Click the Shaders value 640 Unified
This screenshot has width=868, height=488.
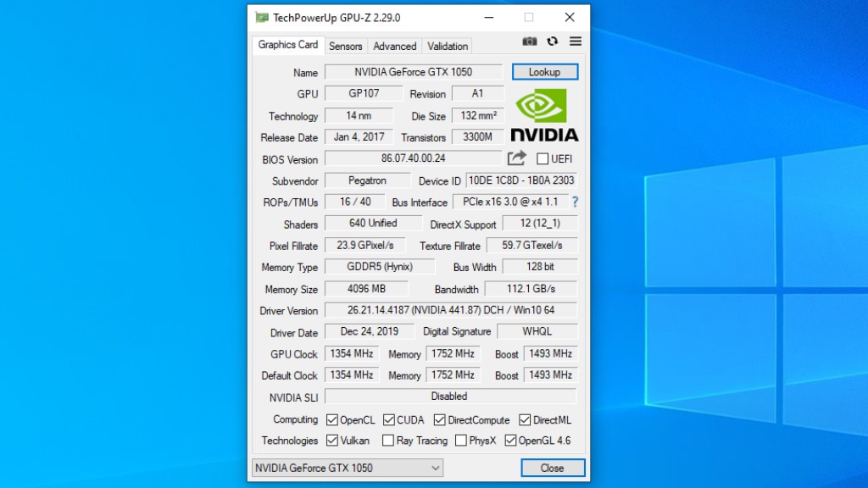[373, 223]
